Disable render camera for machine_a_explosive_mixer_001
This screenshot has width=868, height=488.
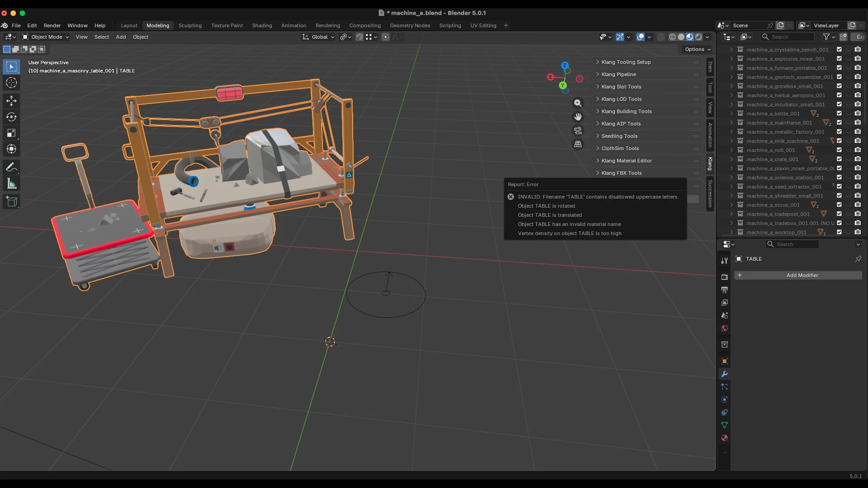[858, 59]
